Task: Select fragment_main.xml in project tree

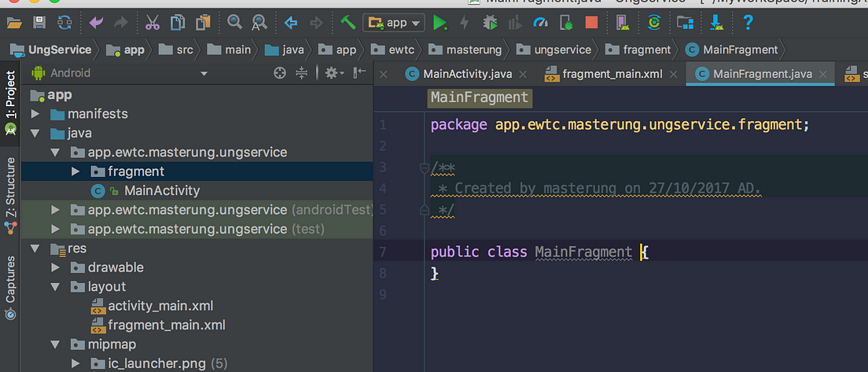Action: click(166, 325)
